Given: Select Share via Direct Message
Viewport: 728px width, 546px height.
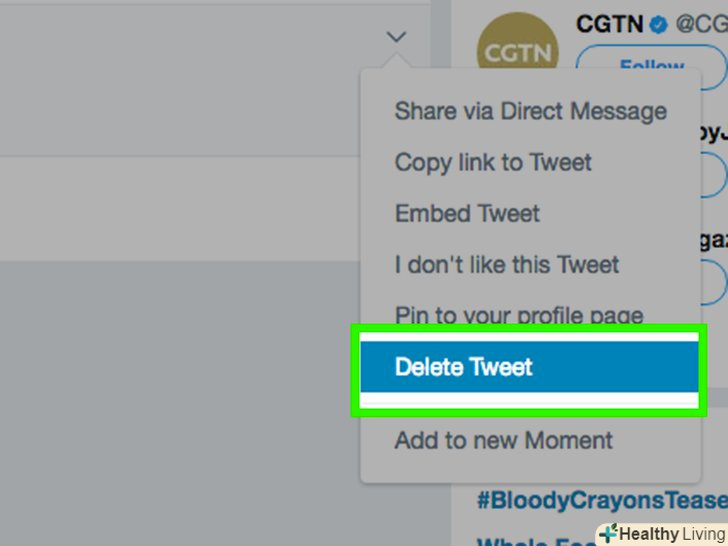Looking at the screenshot, I should point(530,111).
